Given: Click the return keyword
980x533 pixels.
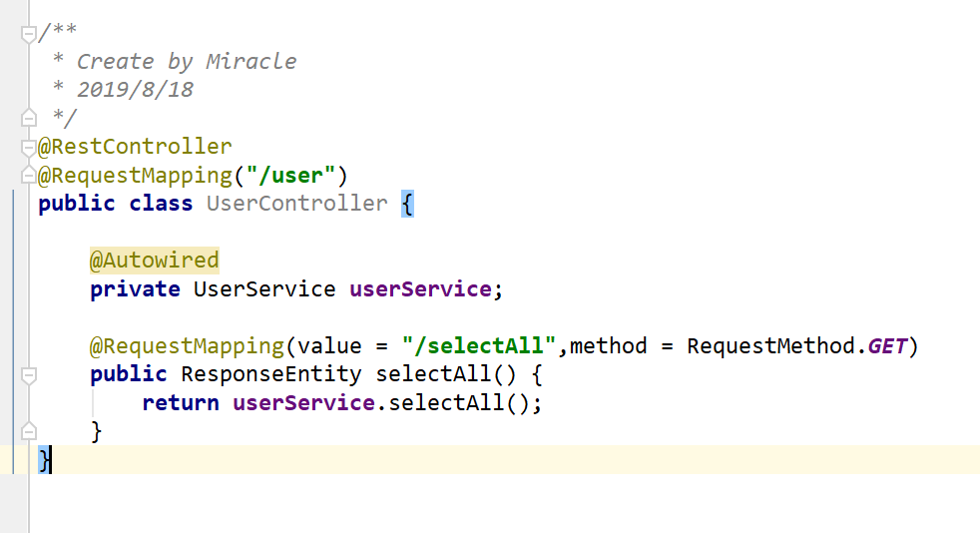Looking at the screenshot, I should pos(181,402).
